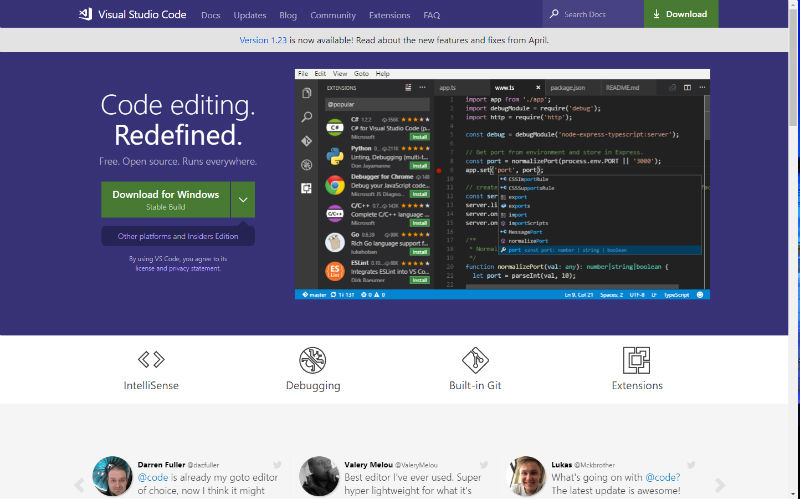Click the @popular extension search box
This screenshot has height=499, width=800.
point(377,104)
